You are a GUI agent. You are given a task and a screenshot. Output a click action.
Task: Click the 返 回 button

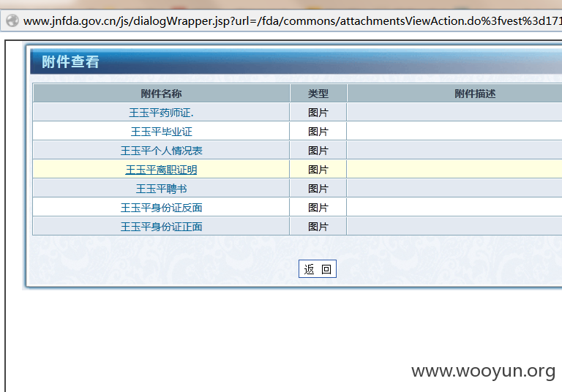(318, 268)
